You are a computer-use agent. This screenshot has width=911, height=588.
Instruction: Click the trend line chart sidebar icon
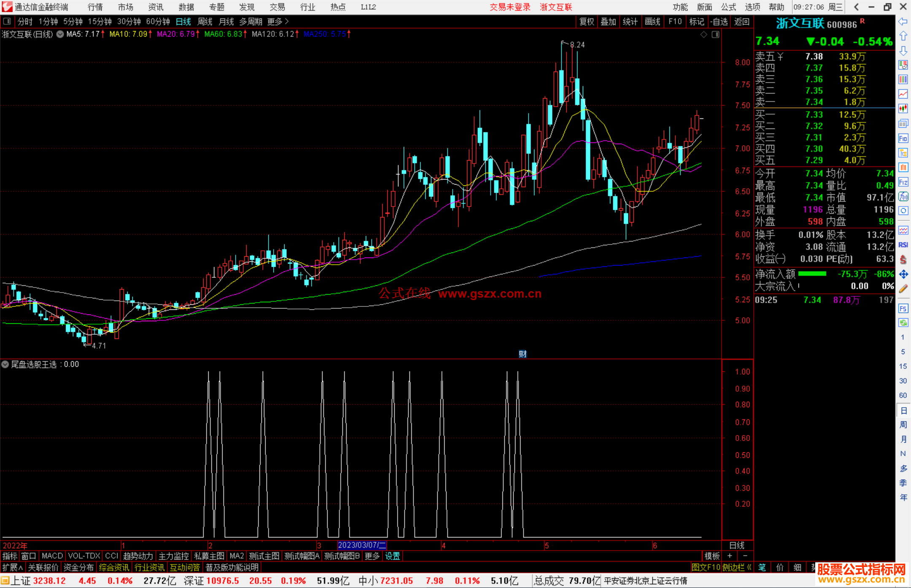coord(903,94)
